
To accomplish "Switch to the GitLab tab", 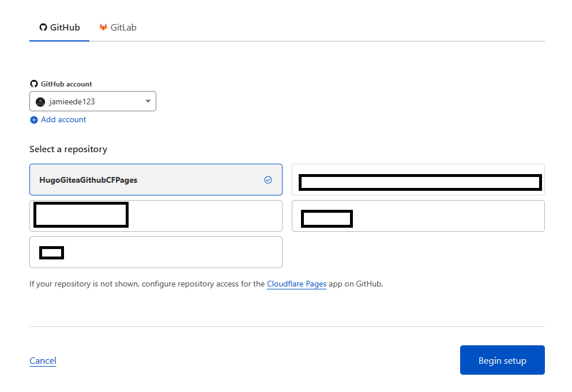I will (x=118, y=27).
